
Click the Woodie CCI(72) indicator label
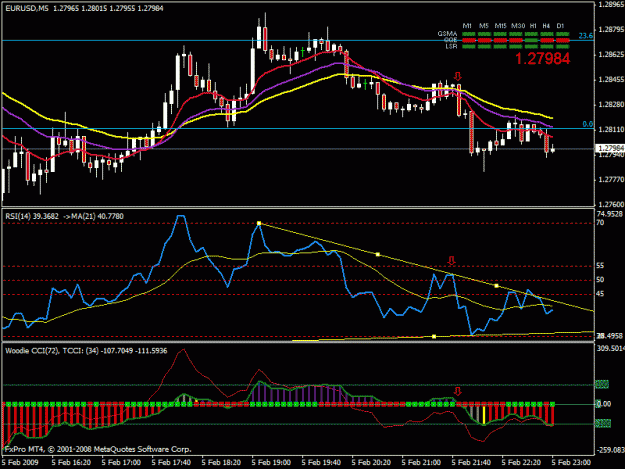[x=32, y=351]
